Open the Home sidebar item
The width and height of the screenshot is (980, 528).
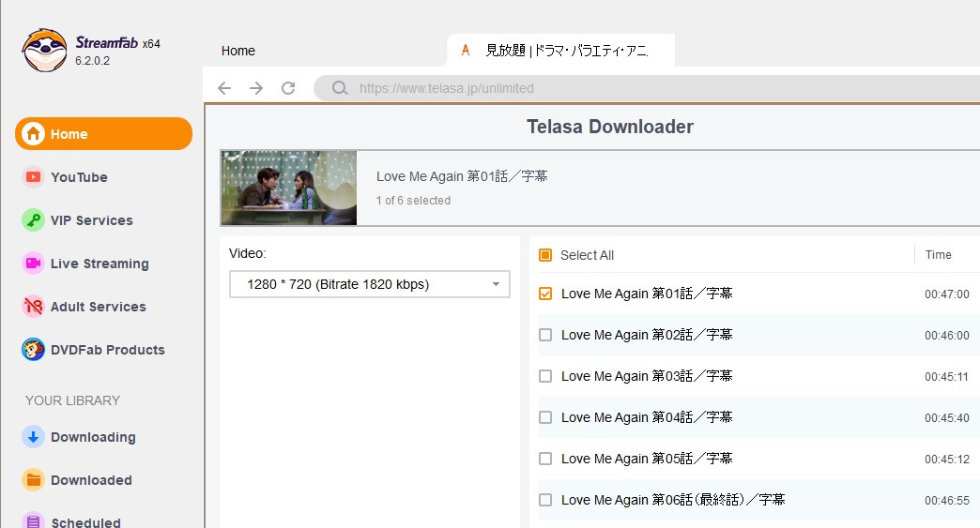point(104,133)
